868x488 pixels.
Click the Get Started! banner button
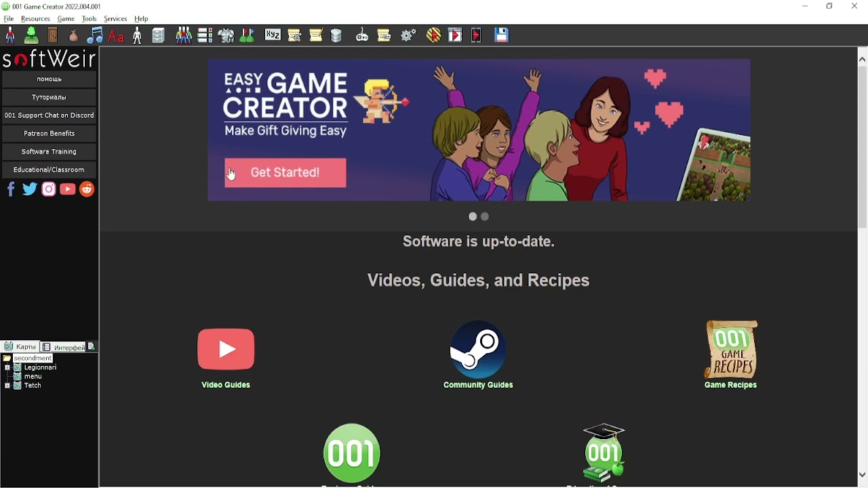tap(285, 173)
